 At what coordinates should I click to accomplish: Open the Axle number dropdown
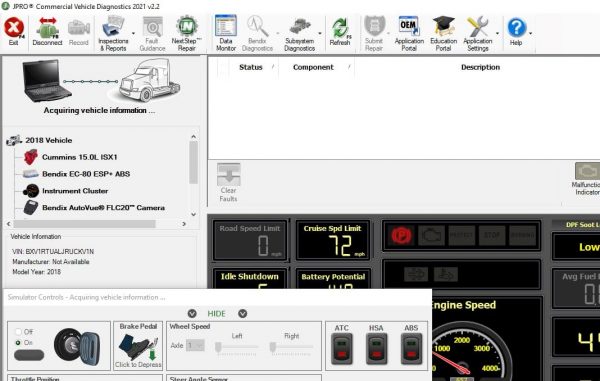pos(195,345)
